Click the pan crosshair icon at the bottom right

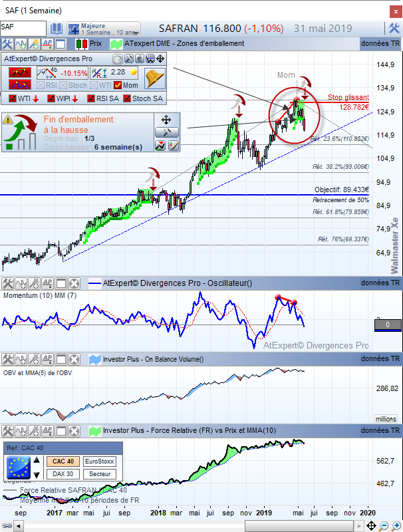pos(372,526)
